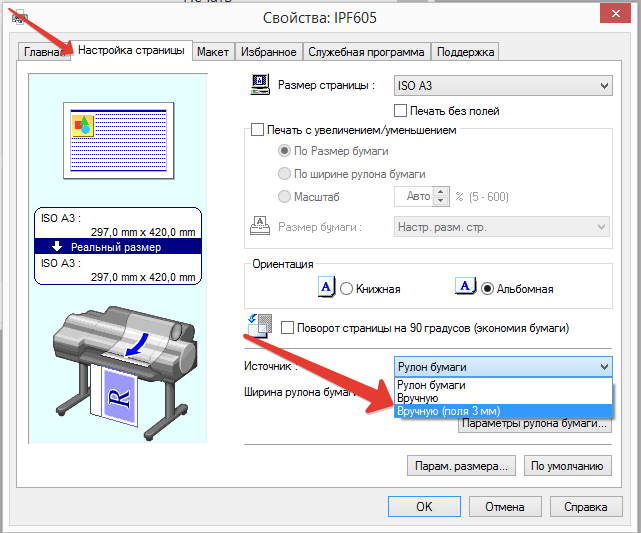
Task: Open the Служебная программа tab
Action: pos(366,52)
